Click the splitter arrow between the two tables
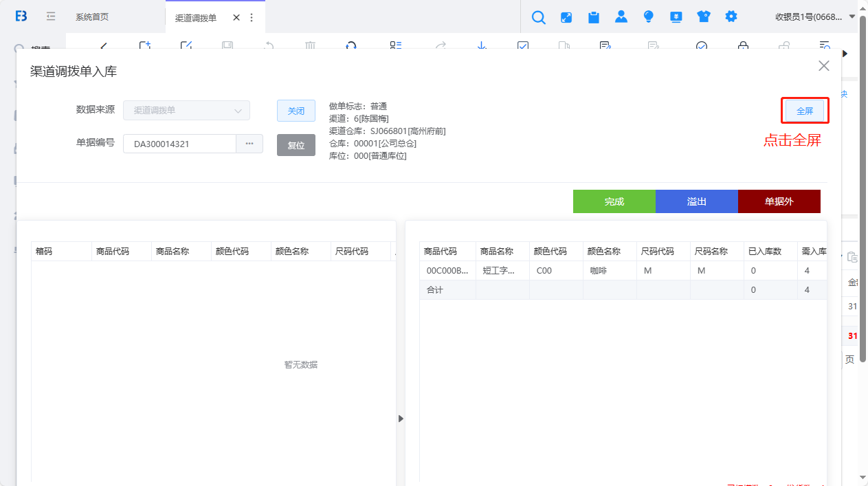This screenshot has width=868, height=486. pos(401,418)
